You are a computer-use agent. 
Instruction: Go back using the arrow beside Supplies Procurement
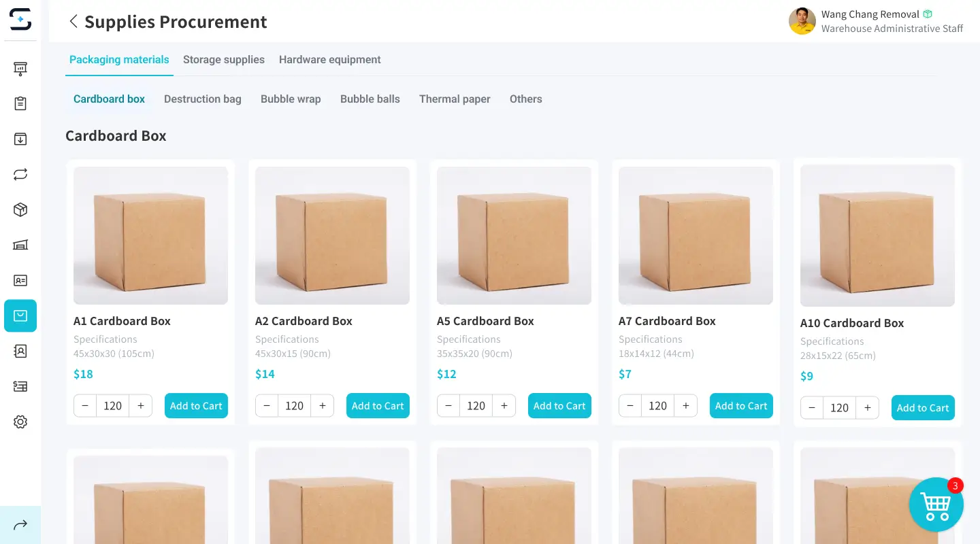click(x=73, y=22)
